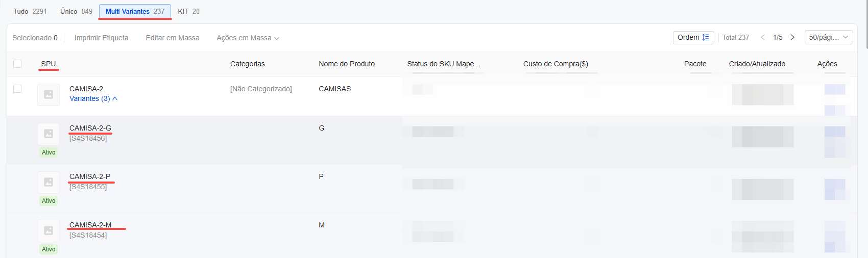This screenshot has height=258, width=868.
Task: Open the Ações em Massa dropdown
Action: pyautogui.click(x=248, y=38)
